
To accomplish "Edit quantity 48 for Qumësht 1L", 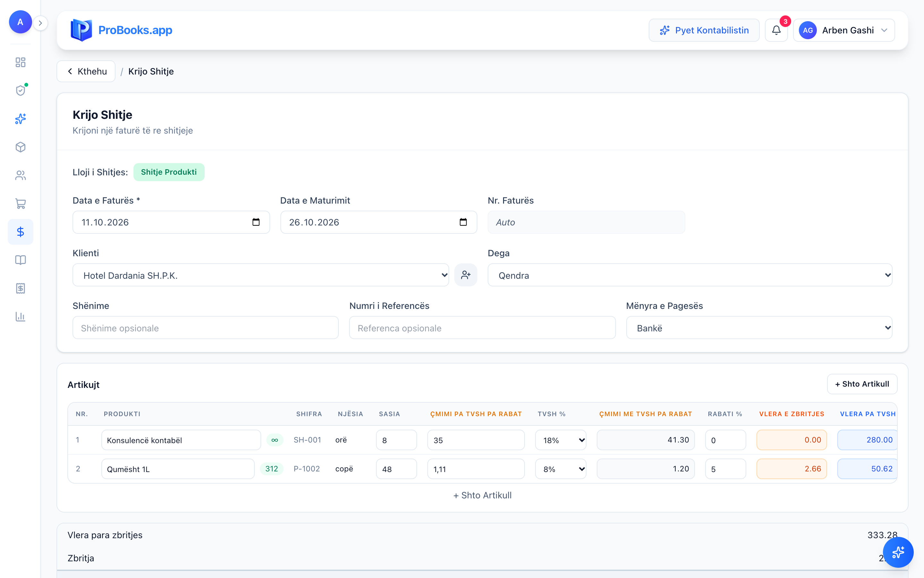I will click(396, 469).
